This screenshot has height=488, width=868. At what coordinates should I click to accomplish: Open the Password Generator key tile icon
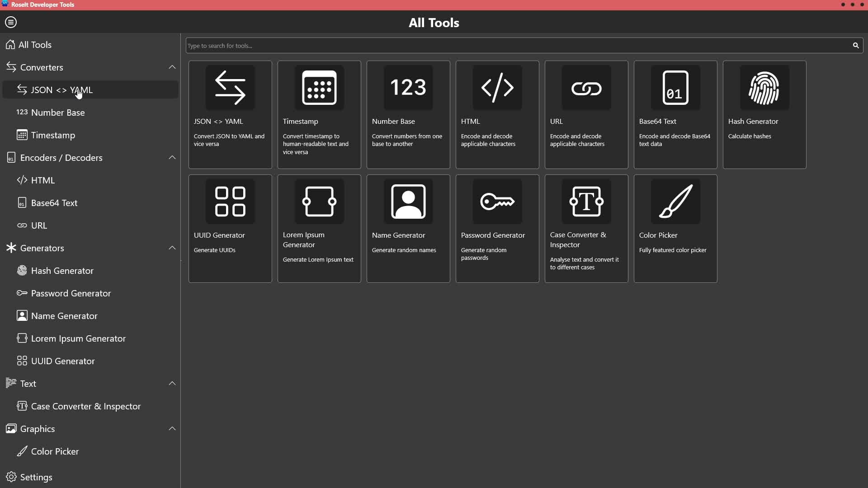497,202
